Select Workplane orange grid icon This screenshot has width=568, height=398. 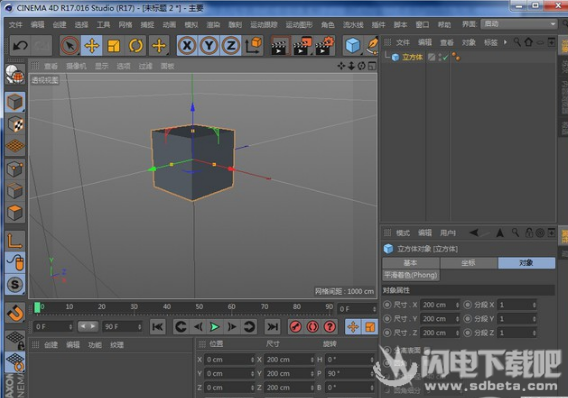tap(15, 146)
